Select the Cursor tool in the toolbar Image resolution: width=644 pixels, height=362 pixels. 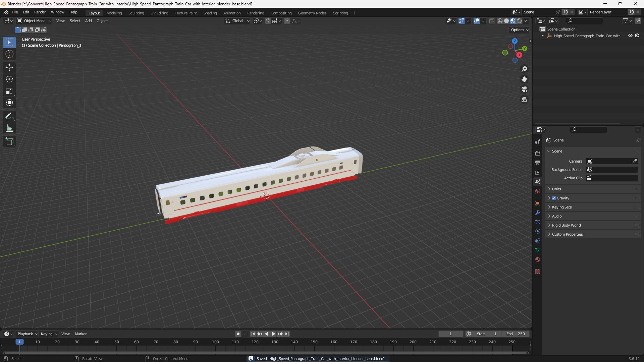9,54
